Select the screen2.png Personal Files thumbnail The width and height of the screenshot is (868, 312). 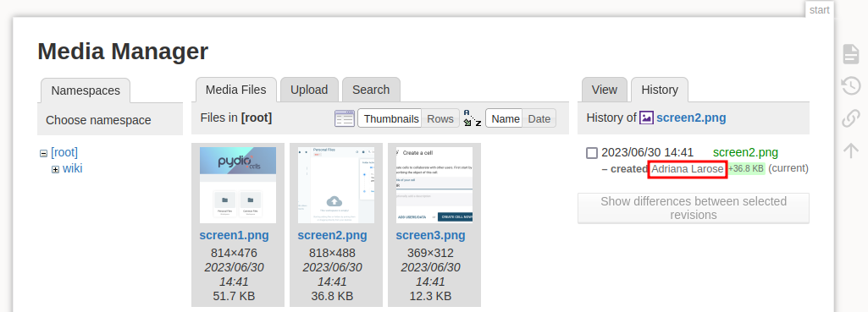336,185
